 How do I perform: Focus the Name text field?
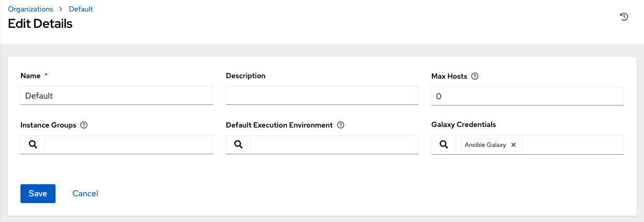pyautogui.click(x=116, y=96)
